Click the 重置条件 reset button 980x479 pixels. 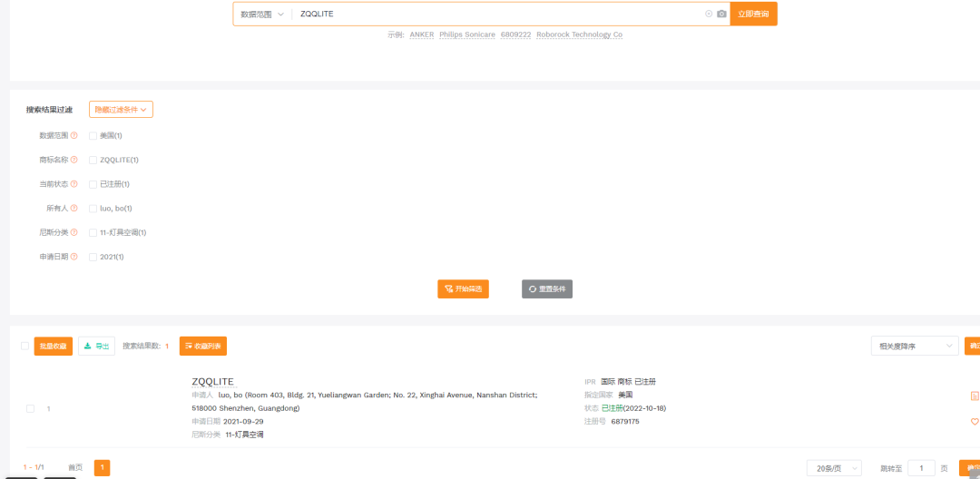(547, 289)
